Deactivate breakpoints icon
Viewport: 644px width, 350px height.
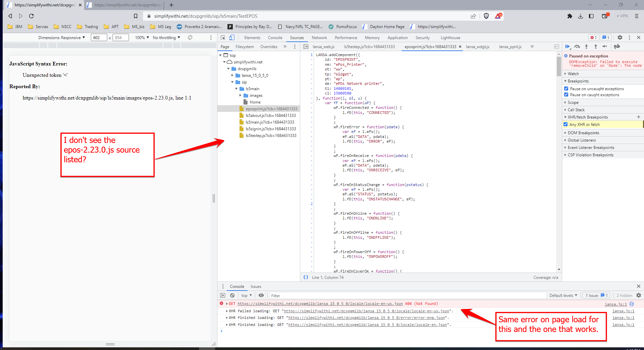point(617,47)
